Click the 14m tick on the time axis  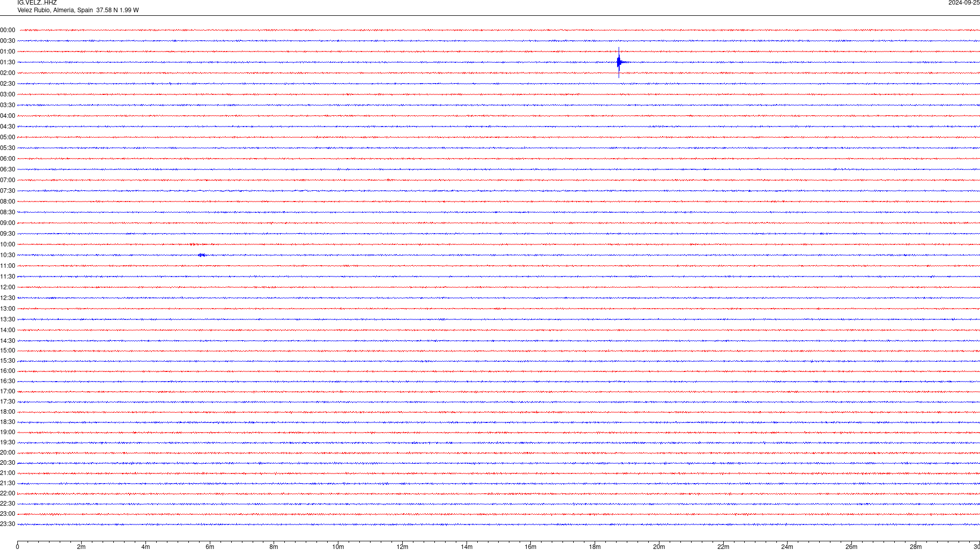467,547
